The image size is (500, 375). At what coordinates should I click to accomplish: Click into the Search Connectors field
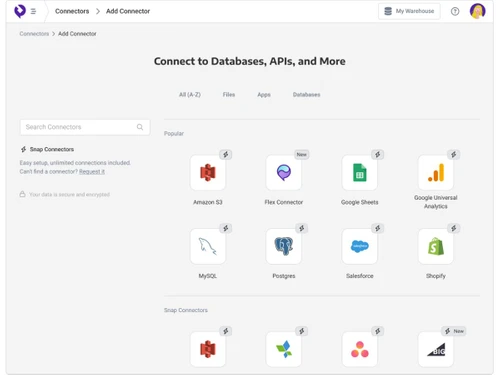(x=85, y=127)
